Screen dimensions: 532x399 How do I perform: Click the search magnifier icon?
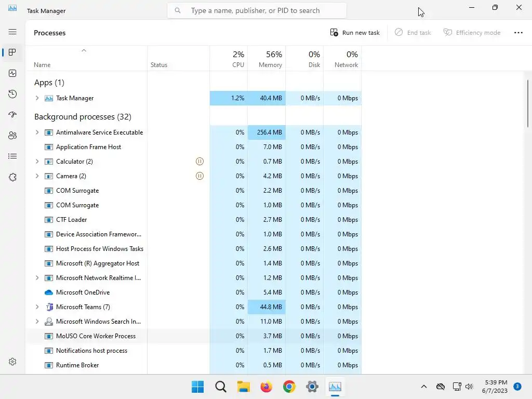178,10
